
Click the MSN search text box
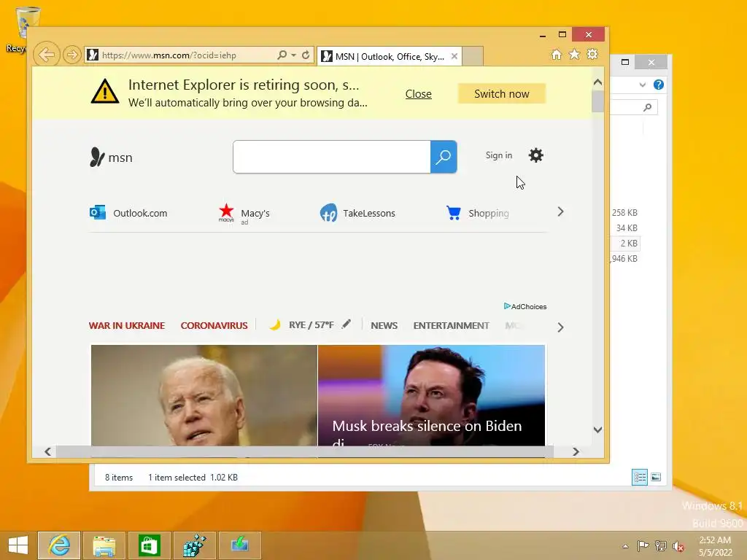[332, 157]
